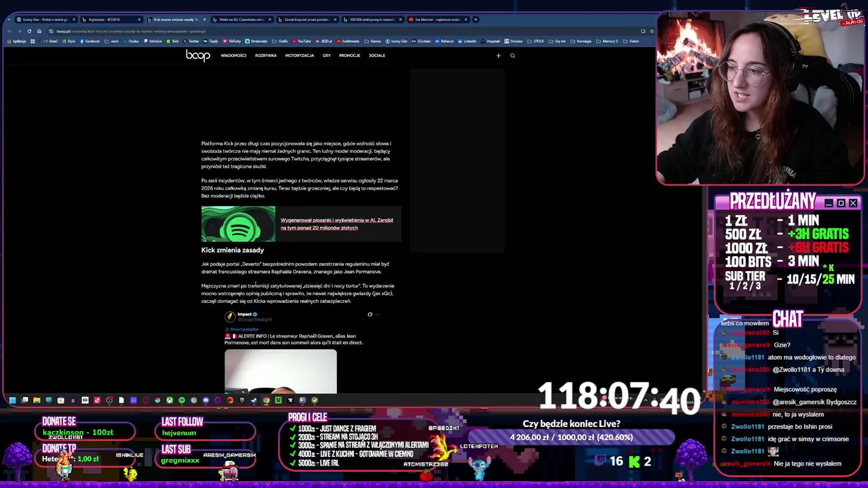Expand the work bookmark folder
The height and width of the screenshot is (488, 868).
tap(112, 41)
